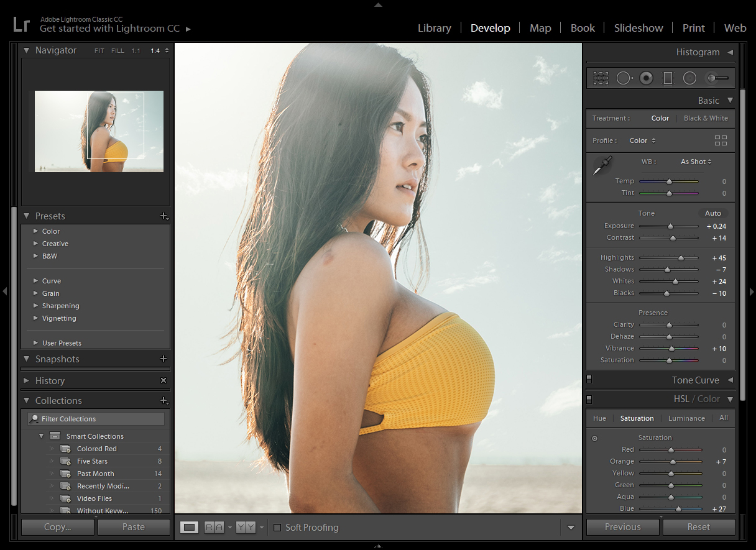Expand the Sharpening presets group

tap(62, 306)
